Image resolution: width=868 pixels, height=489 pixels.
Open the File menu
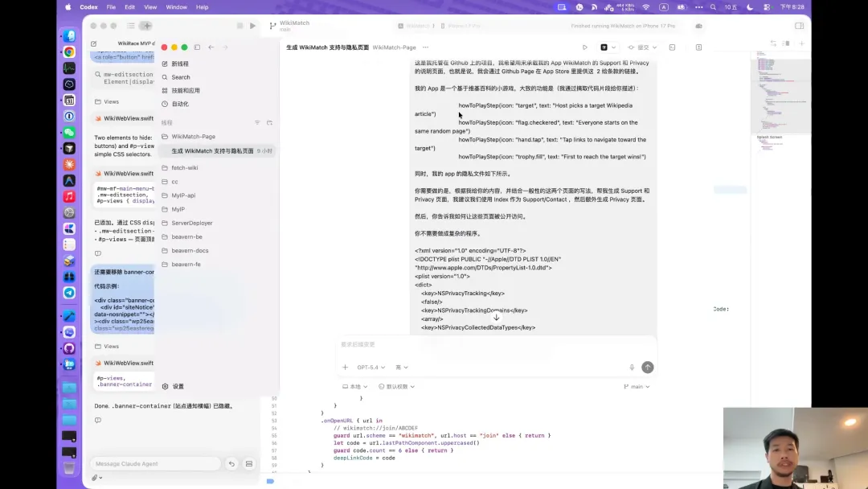111,7
